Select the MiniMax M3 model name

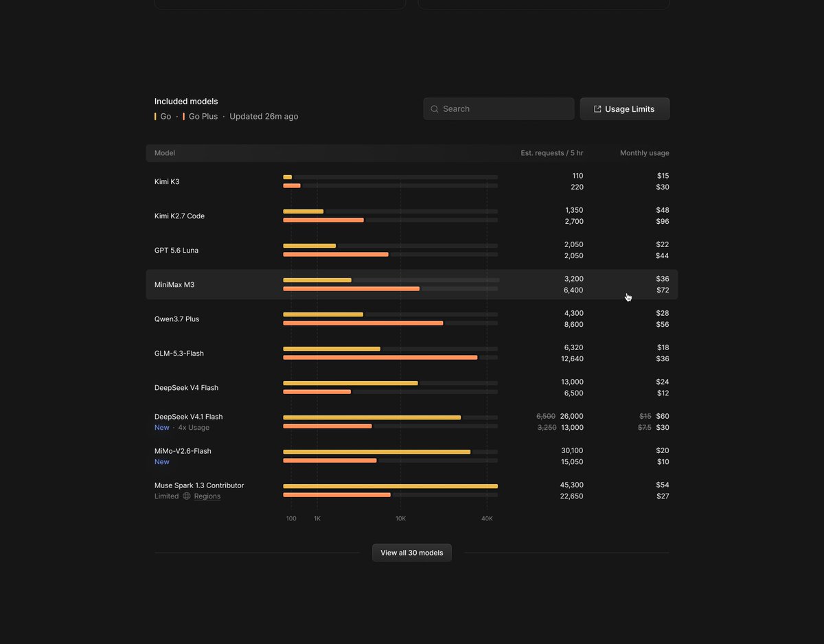[174, 285]
